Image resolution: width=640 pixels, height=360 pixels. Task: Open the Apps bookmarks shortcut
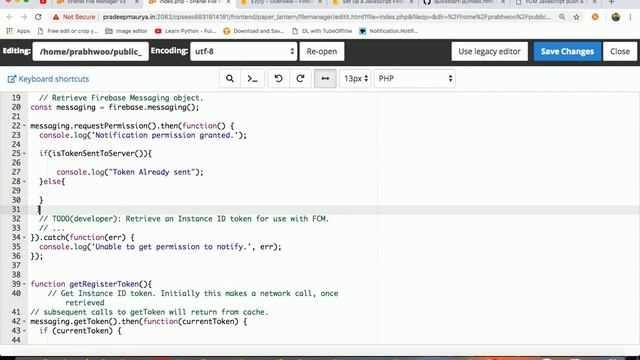click(18, 31)
